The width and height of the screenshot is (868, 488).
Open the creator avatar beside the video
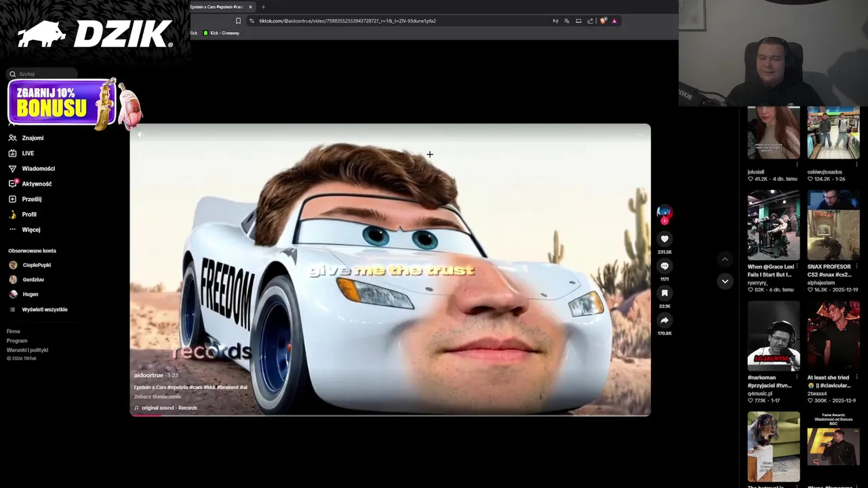click(x=665, y=213)
